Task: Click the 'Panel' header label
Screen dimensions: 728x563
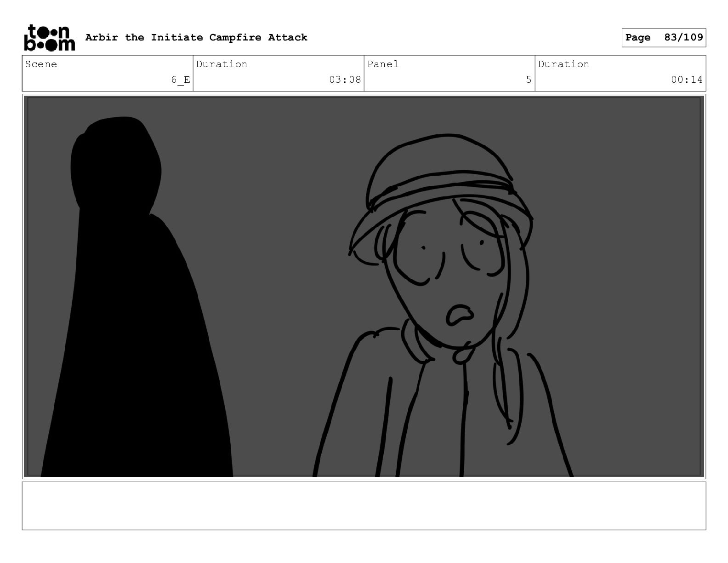Action: pyautogui.click(x=383, y=64)
